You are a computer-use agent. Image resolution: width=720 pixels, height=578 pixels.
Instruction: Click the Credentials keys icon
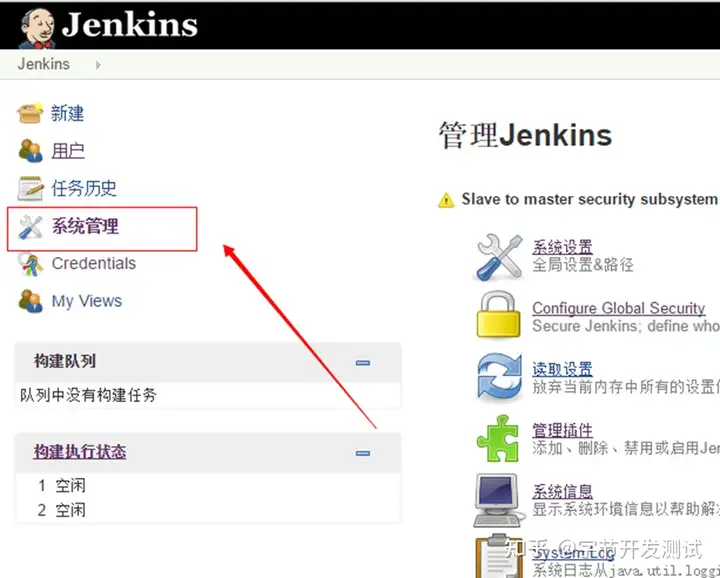pyautogui.click(x=30, y=264)
